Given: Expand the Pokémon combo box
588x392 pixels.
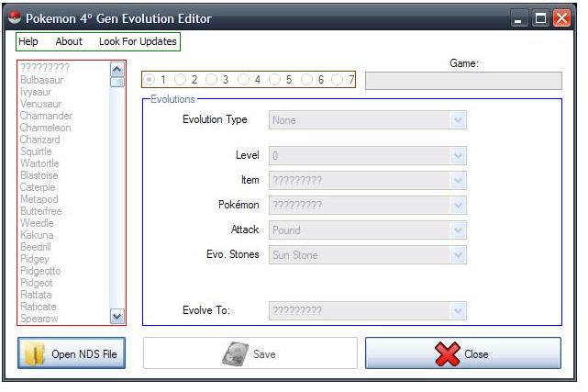Looking at the screenshot, I should click(x=458, y=206).
